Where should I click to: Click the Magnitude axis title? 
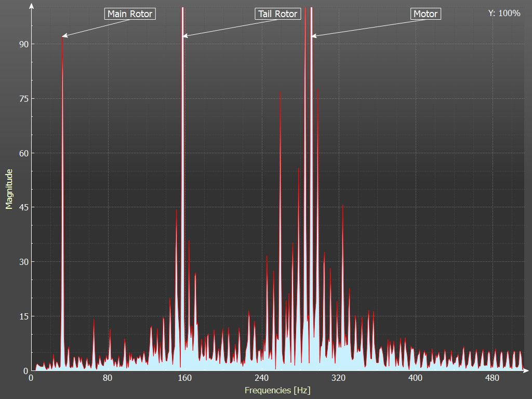[9, 189]
